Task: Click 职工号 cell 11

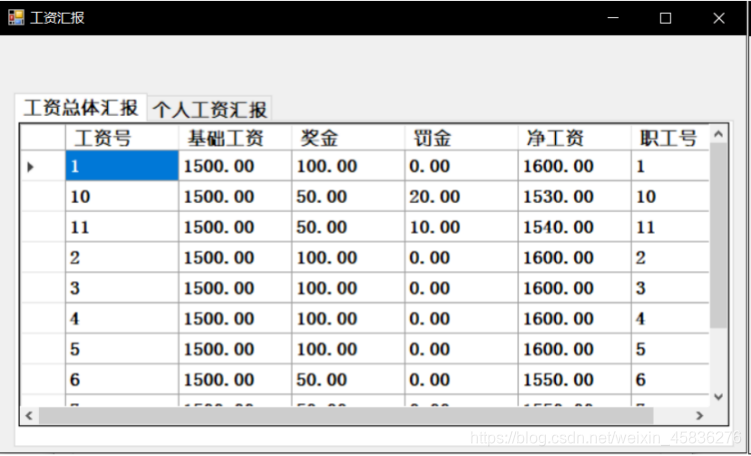Action: (670, 227)
